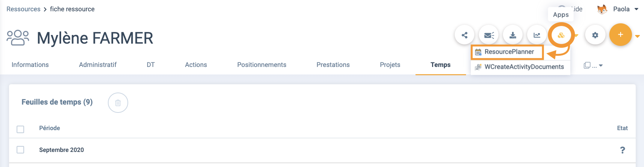Expand the arrow next to plus button
Screen dimensions: 644x167
[x=638, y=36]
